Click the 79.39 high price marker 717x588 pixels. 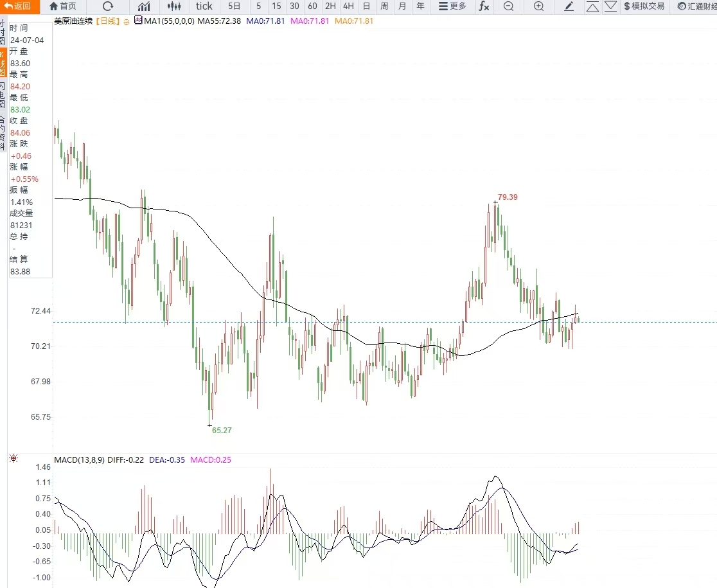coord(508,197)
